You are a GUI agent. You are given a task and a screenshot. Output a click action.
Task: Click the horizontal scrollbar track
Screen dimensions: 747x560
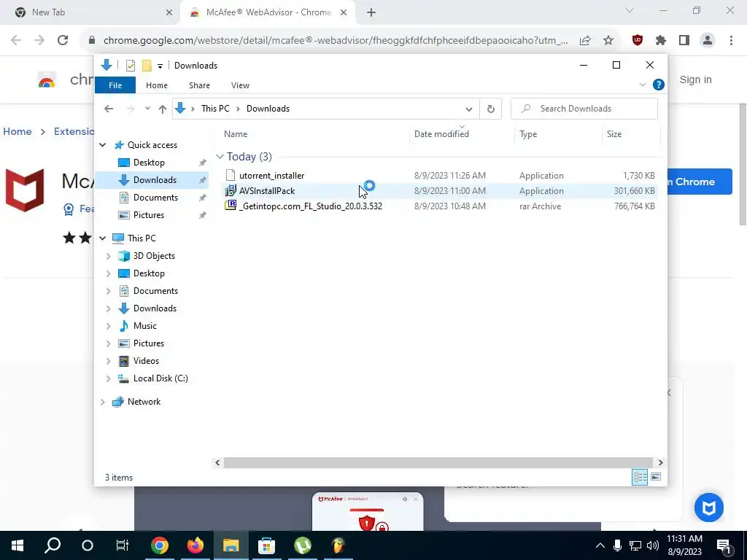[438, 463]
